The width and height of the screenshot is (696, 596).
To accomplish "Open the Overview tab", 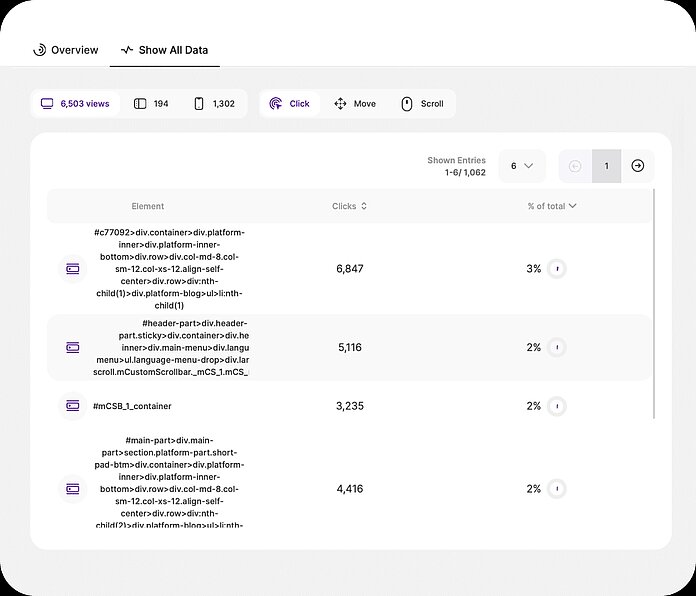I will click(66, 50).
